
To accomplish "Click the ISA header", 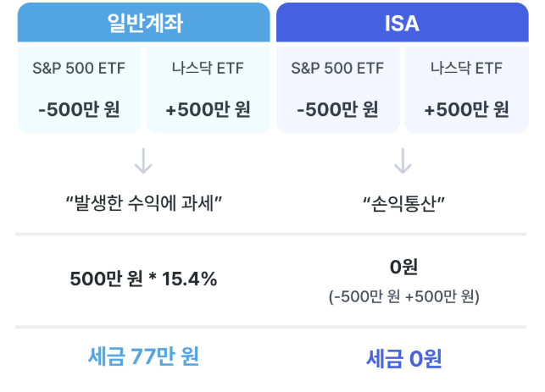I will [403, 23].
